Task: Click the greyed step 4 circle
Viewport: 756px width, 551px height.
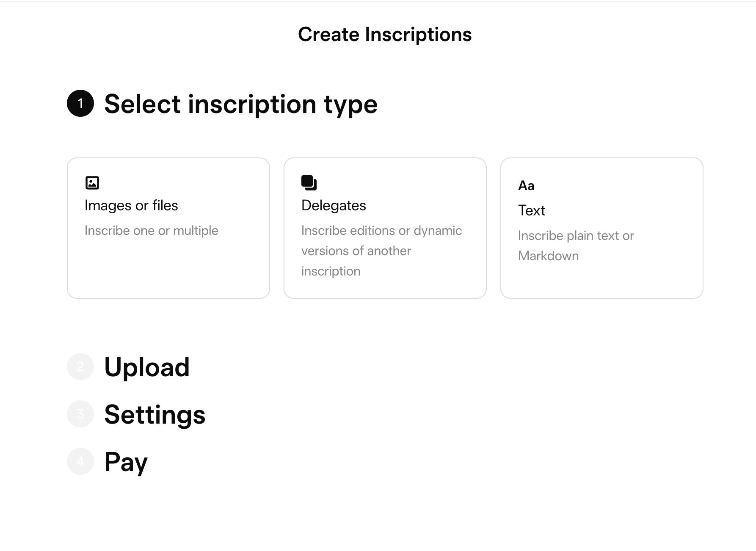Action: [x=80, y=461]
